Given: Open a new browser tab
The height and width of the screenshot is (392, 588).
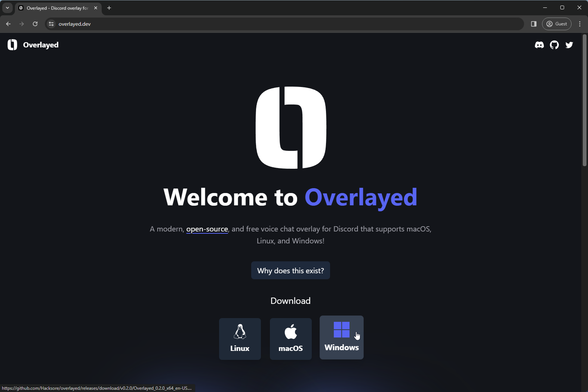Looking at the screenshot, I should tap(109, 8).
